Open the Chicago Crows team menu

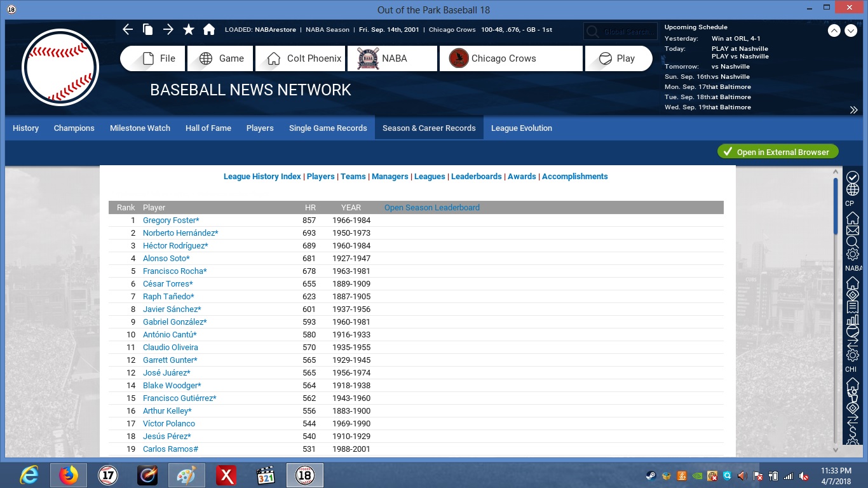[x=511, y=58]
